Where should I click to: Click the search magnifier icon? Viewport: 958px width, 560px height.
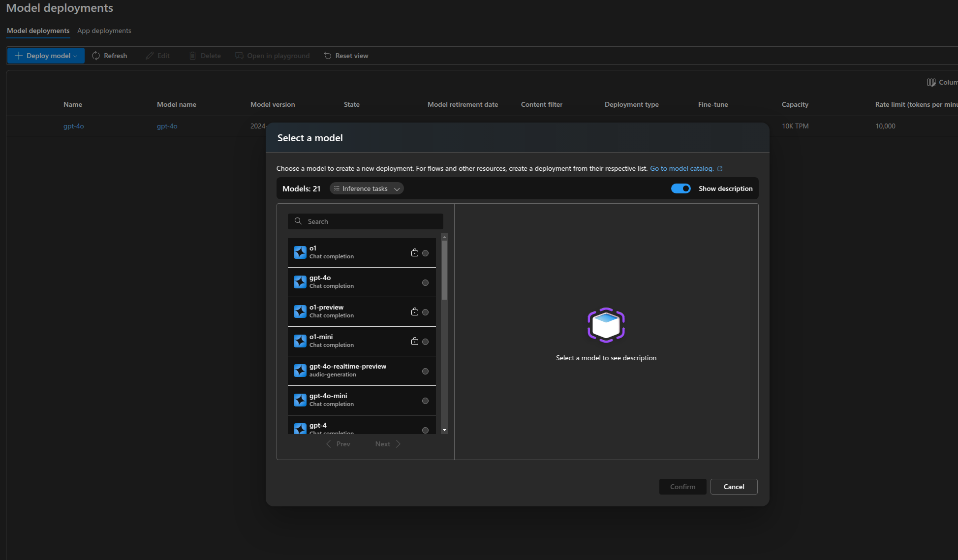point(298,221)
